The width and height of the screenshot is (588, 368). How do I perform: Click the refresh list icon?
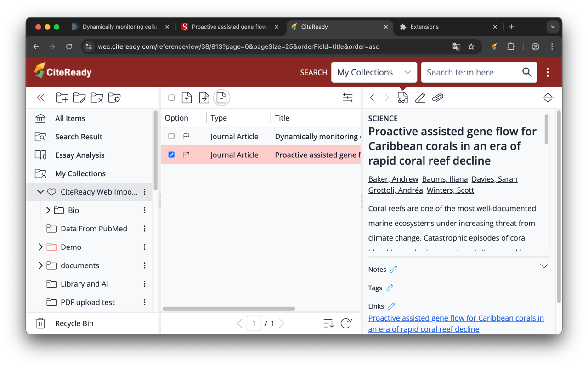click(346, 323)
